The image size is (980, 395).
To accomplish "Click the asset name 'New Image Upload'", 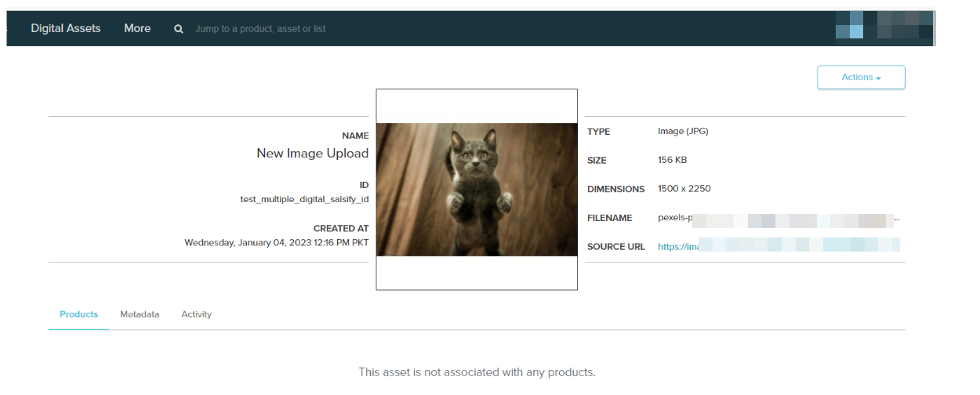I will [x=312, y=154].
